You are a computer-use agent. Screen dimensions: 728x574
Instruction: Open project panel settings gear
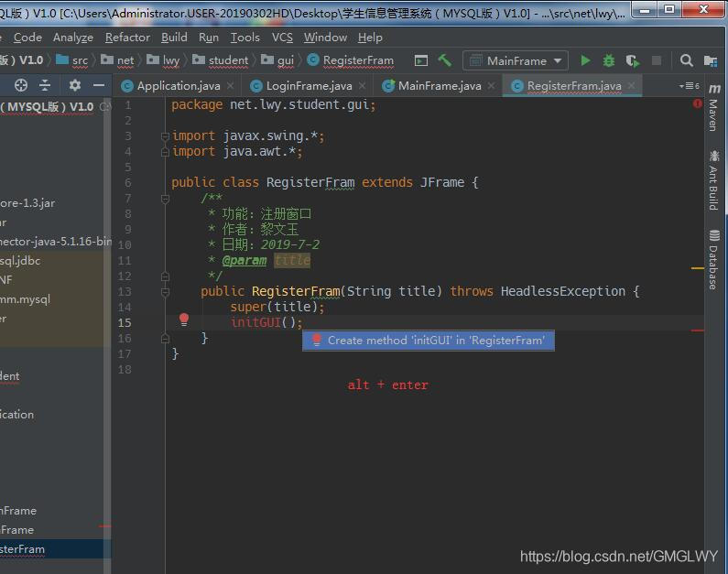pyautogui.click(x=75, y=85)
